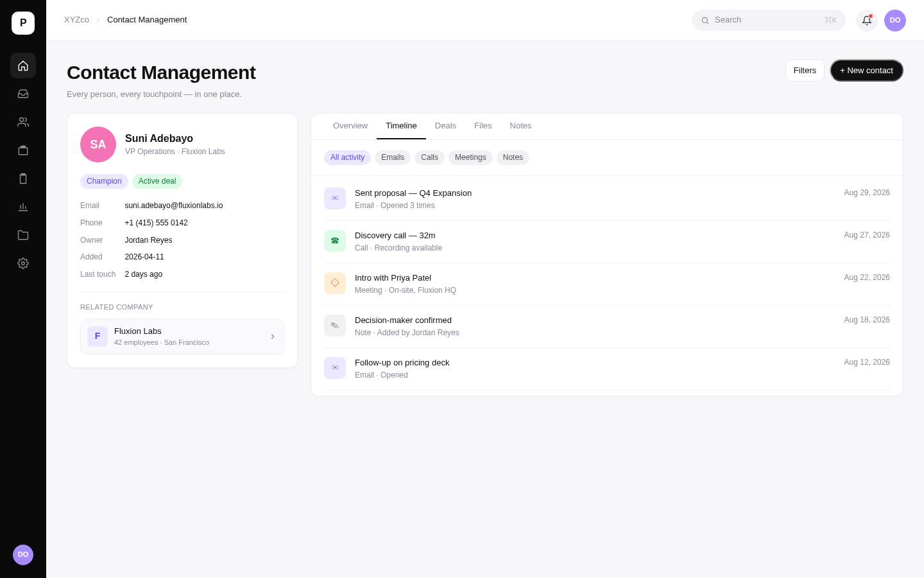Switch to the Overview tab
Image resolution: width=924 pixels, height=578 pixels.
350,126
